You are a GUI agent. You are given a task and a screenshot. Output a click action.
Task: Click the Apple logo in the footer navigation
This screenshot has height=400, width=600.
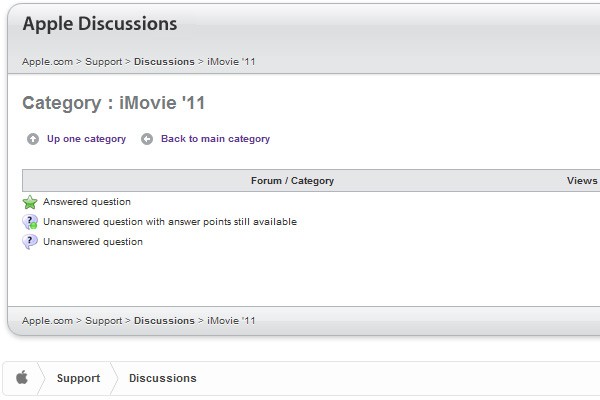point(21,378)
